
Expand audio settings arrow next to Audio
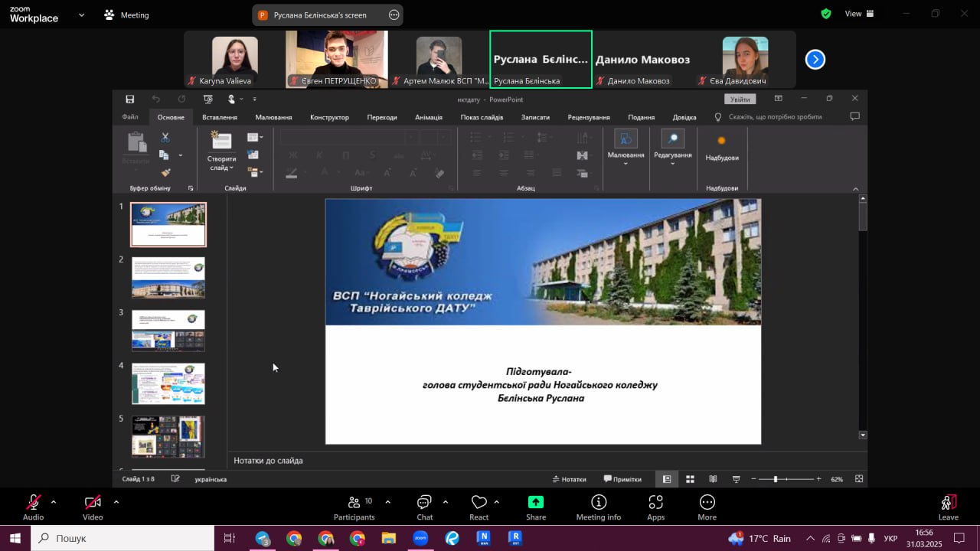[54, 502]
